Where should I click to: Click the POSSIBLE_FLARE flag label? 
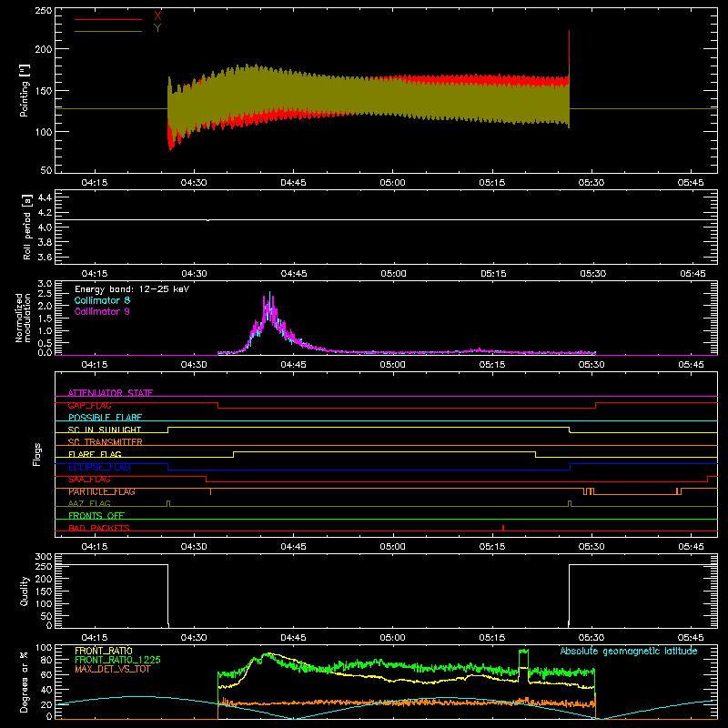coord(105,418)
